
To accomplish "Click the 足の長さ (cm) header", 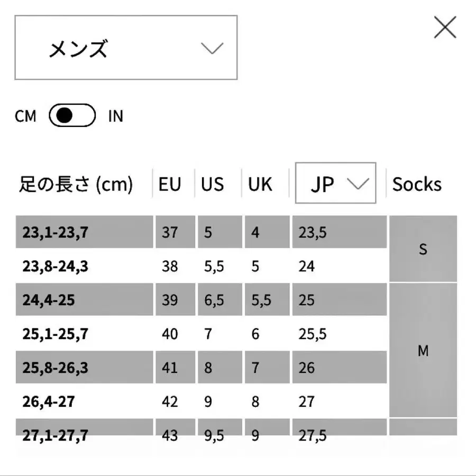I will click(76, 184).
